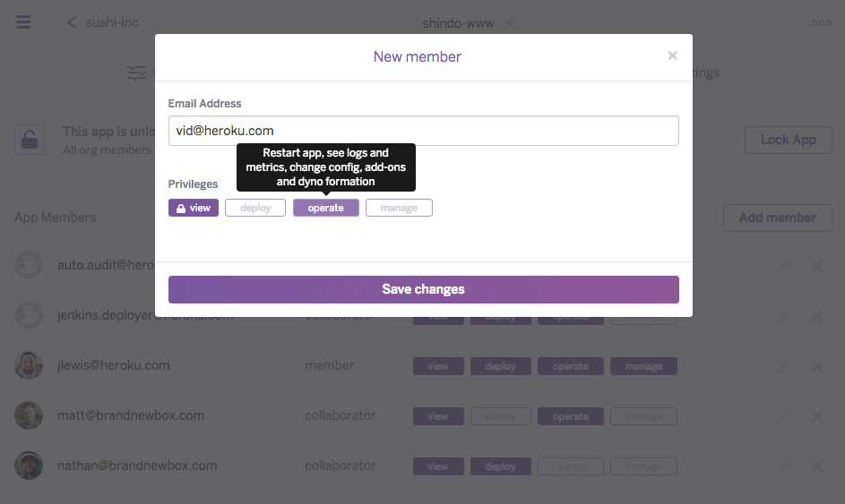Toggle the operate privilege in dialog
Viewport: 845px width, 504px height.
[325, 208]
